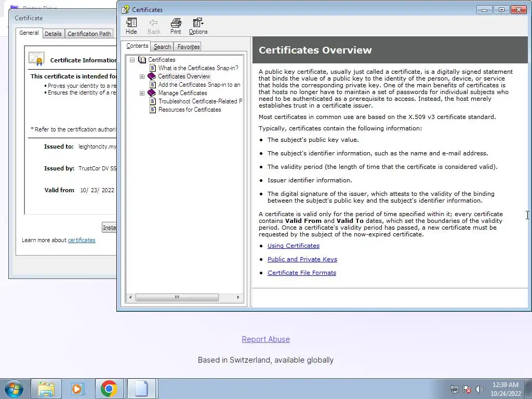This screenshot has width=532, height=399.
Task: Click certificates link in Certificate dialog
Action: (82, 240)
